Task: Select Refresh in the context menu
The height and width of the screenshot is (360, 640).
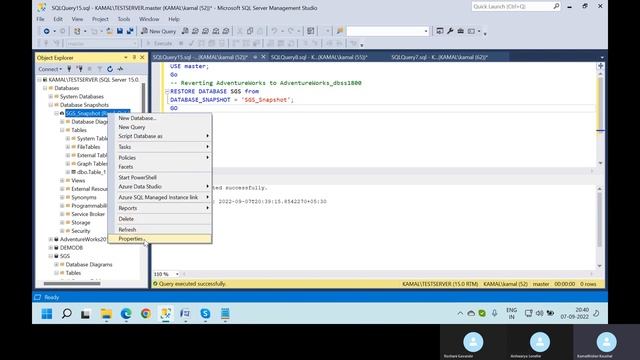Action: [160, 229]
